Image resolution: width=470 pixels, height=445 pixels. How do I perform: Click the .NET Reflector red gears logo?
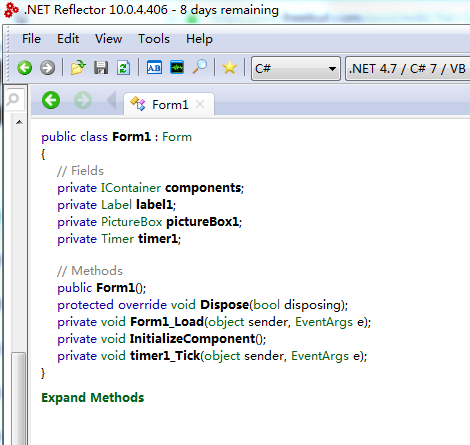pos(11,10)
